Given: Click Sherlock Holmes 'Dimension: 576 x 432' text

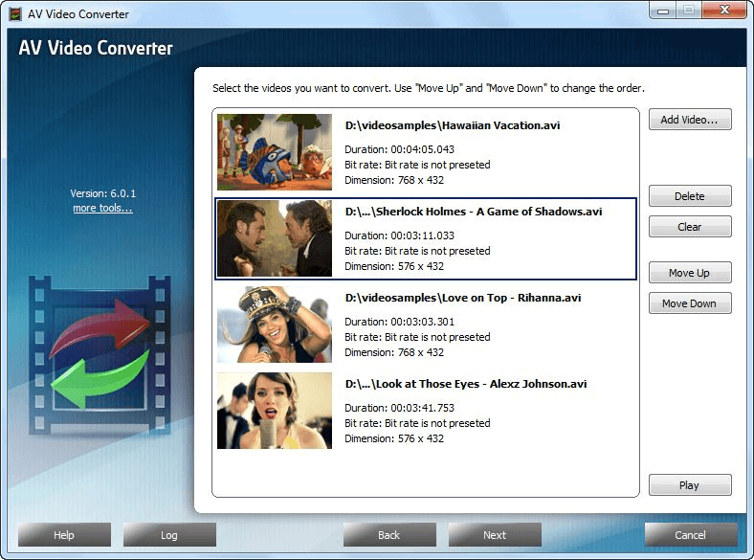Looking at the screenshot, I should point(394,266).
